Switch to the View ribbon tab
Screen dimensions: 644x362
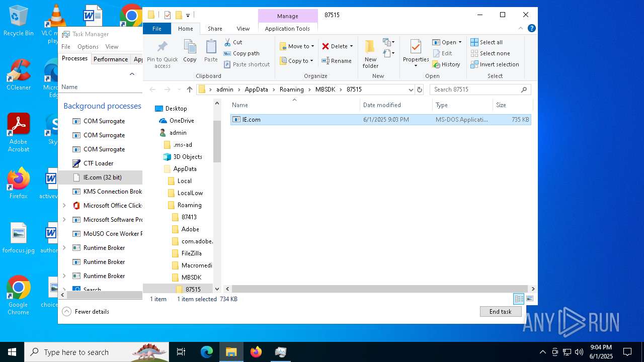tap(243, 29)
